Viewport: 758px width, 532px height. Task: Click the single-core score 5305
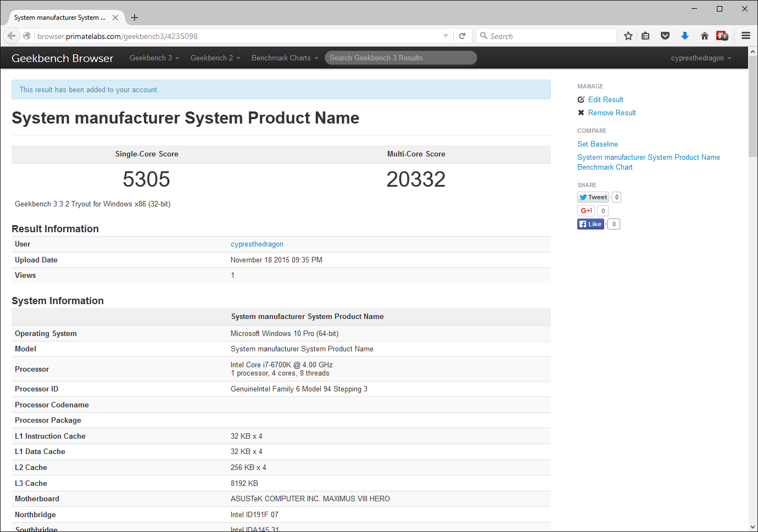(x=147, y=180)
